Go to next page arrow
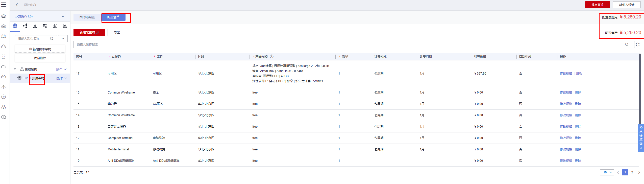 tap(639, 172)
